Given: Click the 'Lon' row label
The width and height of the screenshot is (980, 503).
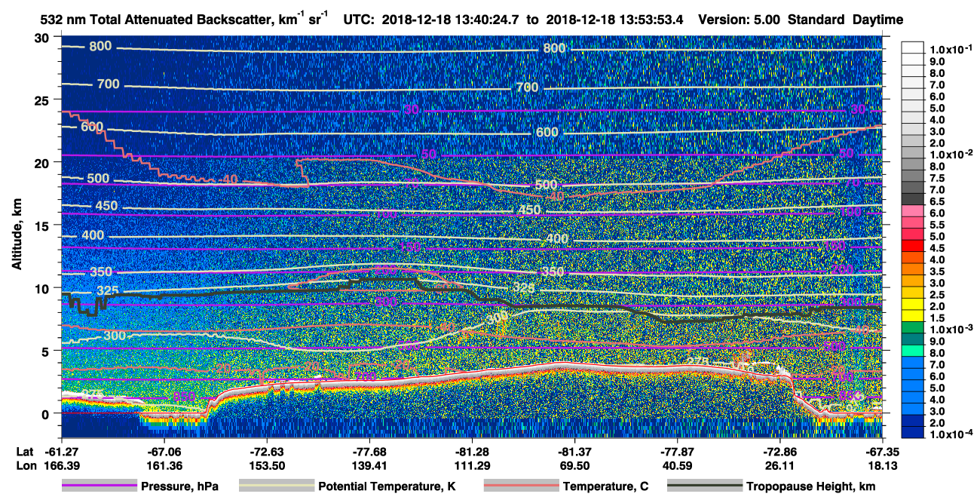Looking at the screenshot, I should tap(25, 465).
